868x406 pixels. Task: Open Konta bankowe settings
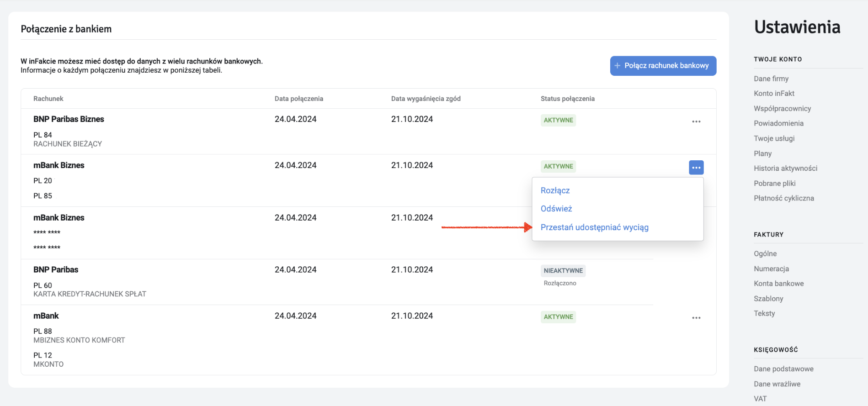pyautogui.click(x=778, y=284)
